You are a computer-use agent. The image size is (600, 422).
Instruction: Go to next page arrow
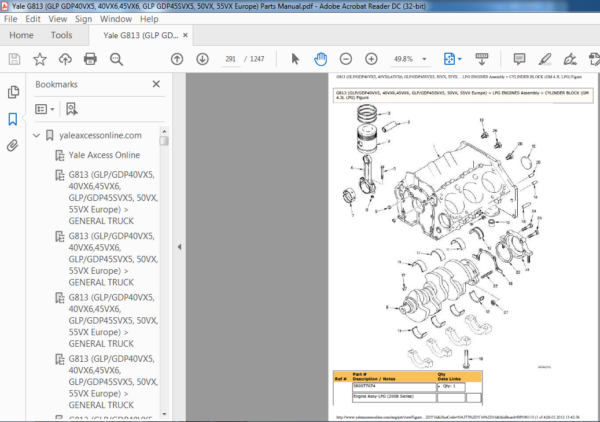pos(202,59)
